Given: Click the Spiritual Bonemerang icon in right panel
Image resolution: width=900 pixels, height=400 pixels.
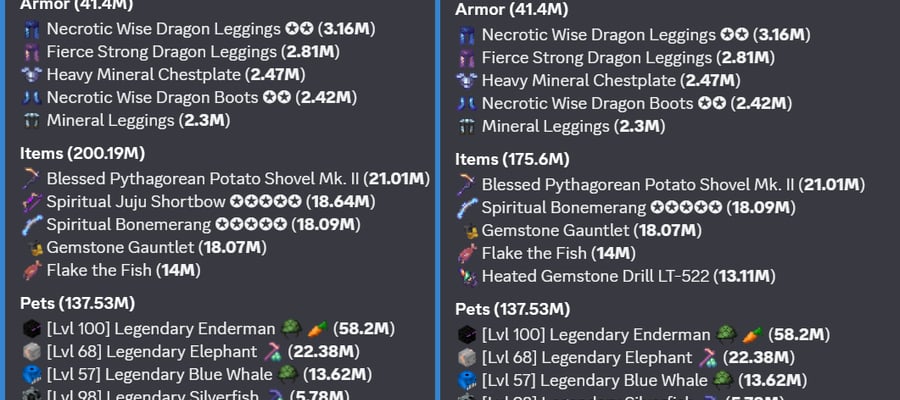Looking at the screenshot, I should click(467, 208).
